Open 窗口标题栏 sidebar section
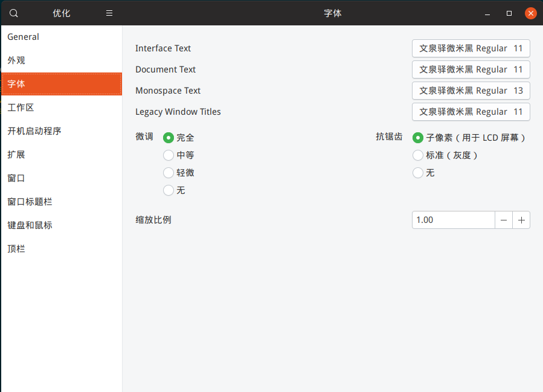The width and height of the screenshot is (543, 392). [62, 202]
